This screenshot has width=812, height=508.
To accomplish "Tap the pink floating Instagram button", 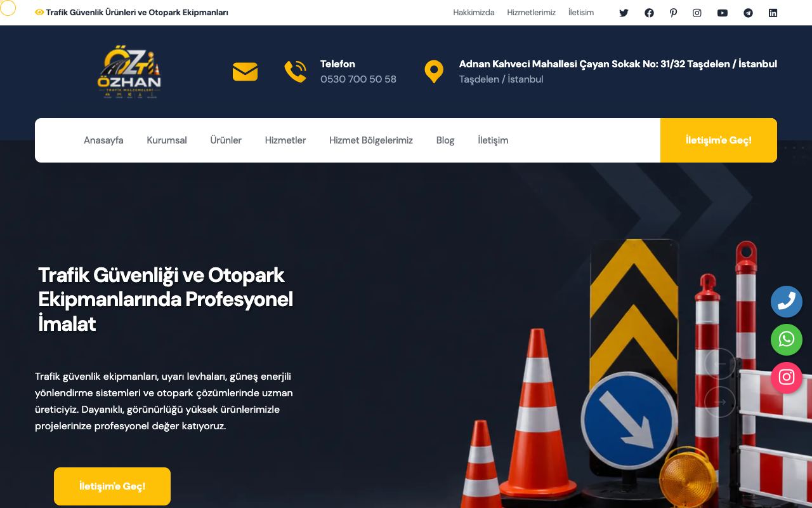I will point(787,378).
